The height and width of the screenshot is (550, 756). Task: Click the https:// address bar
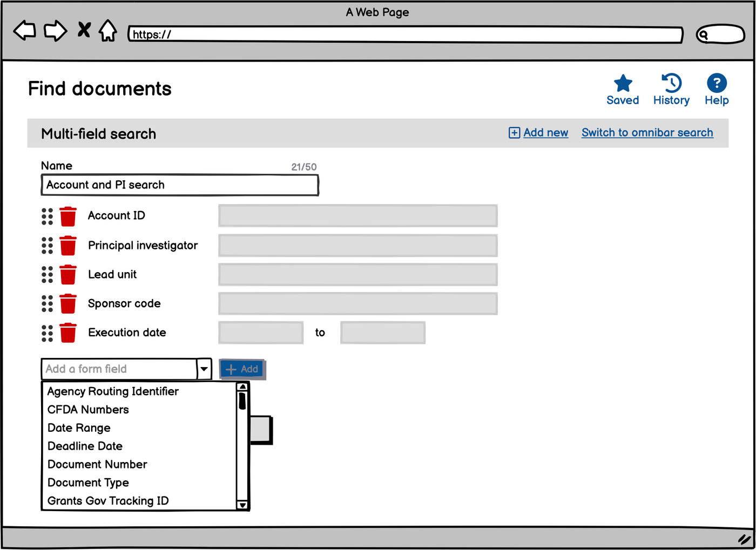(406, 35)
